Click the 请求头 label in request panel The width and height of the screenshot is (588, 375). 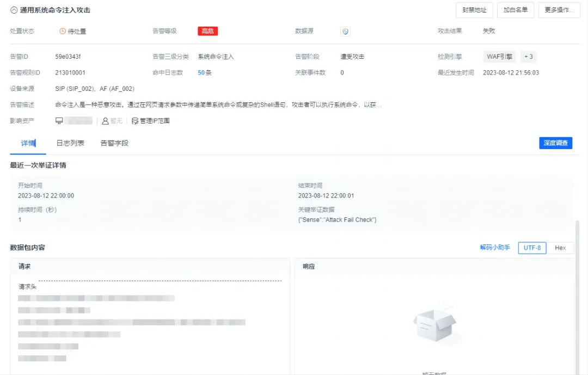click(x=27, y=286)
